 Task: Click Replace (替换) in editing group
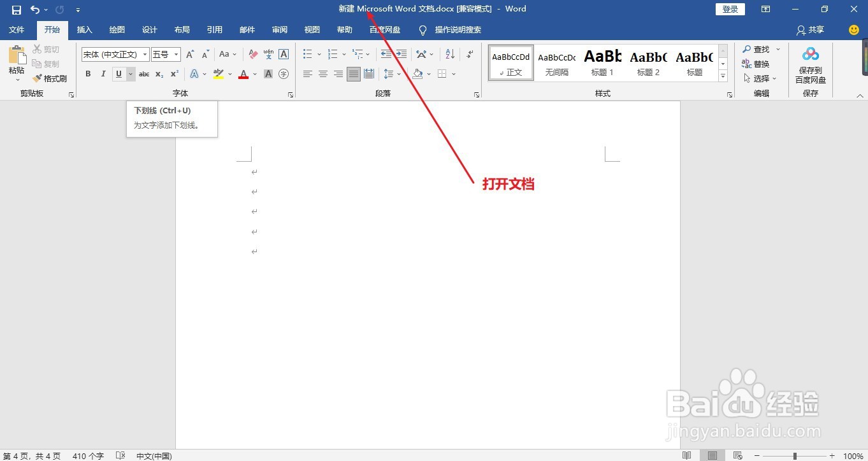(756, 64)
